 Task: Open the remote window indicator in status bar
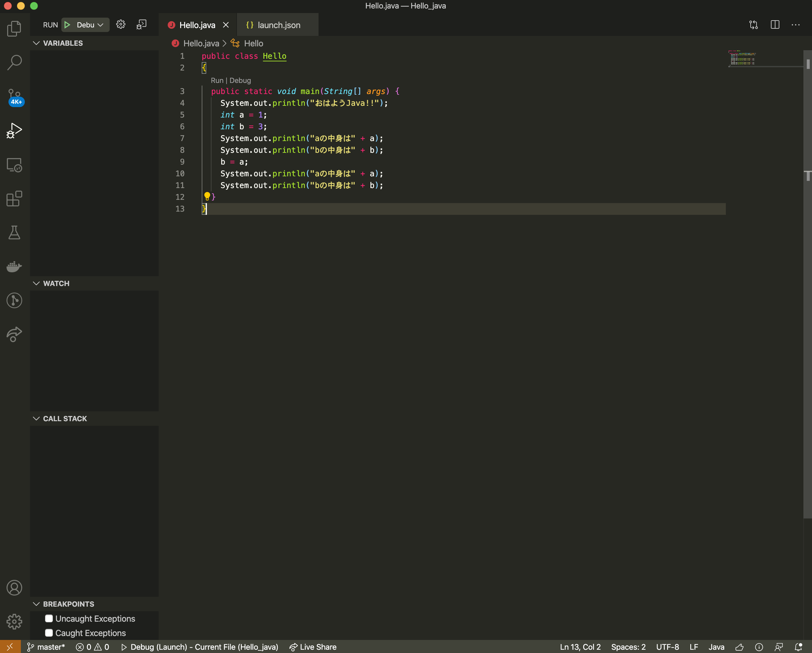[10, 646]
